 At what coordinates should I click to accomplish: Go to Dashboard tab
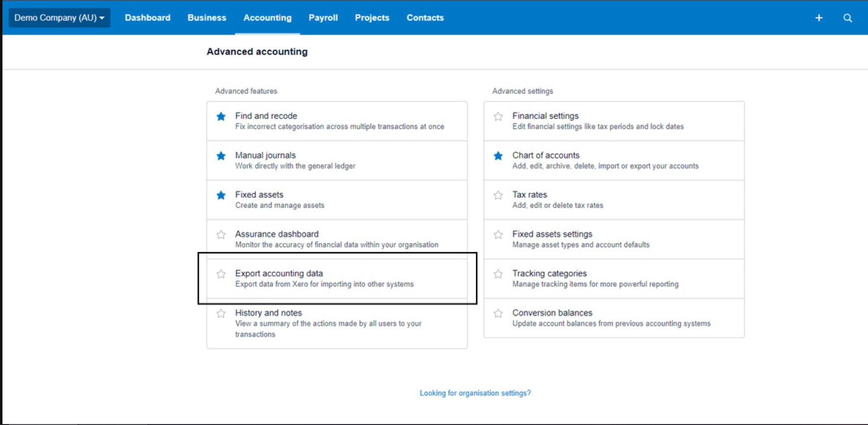147,18
